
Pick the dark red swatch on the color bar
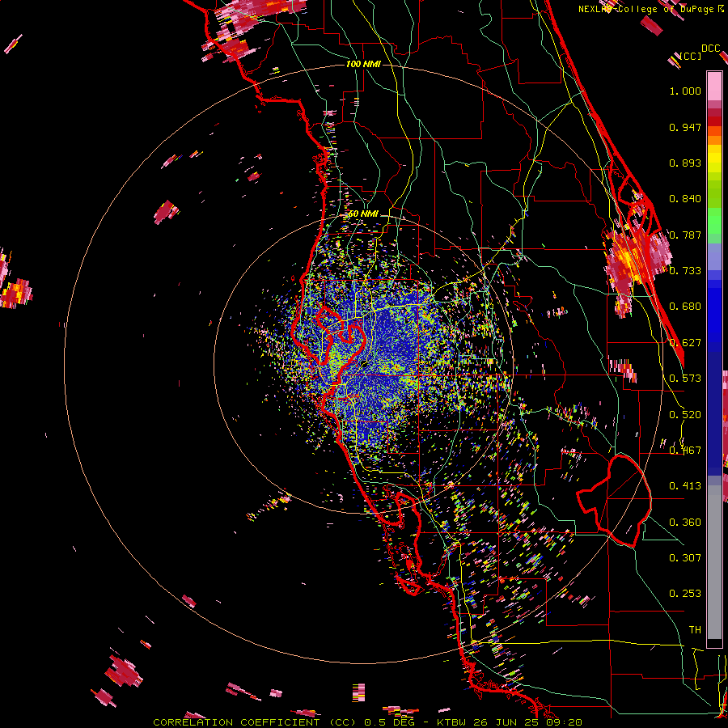[x=714, y=121]
